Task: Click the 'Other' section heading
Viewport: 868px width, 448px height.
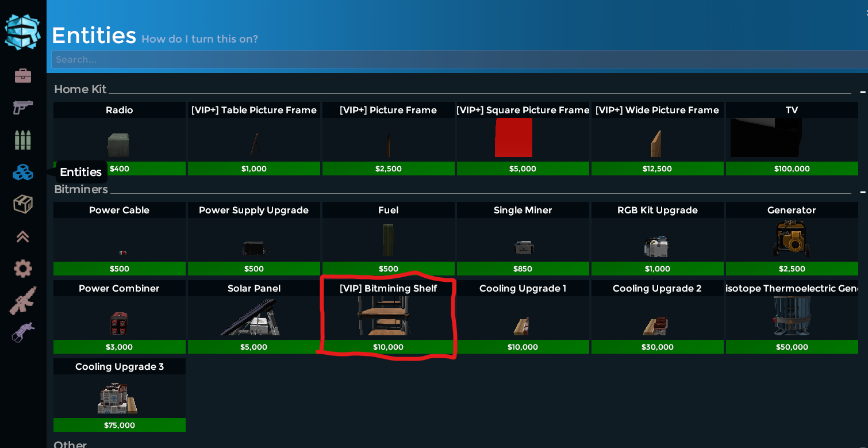Action: pos(70,444)
